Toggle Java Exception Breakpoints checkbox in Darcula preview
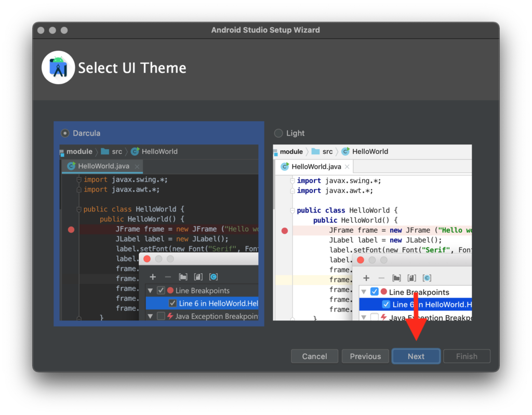 pos(161,316)
